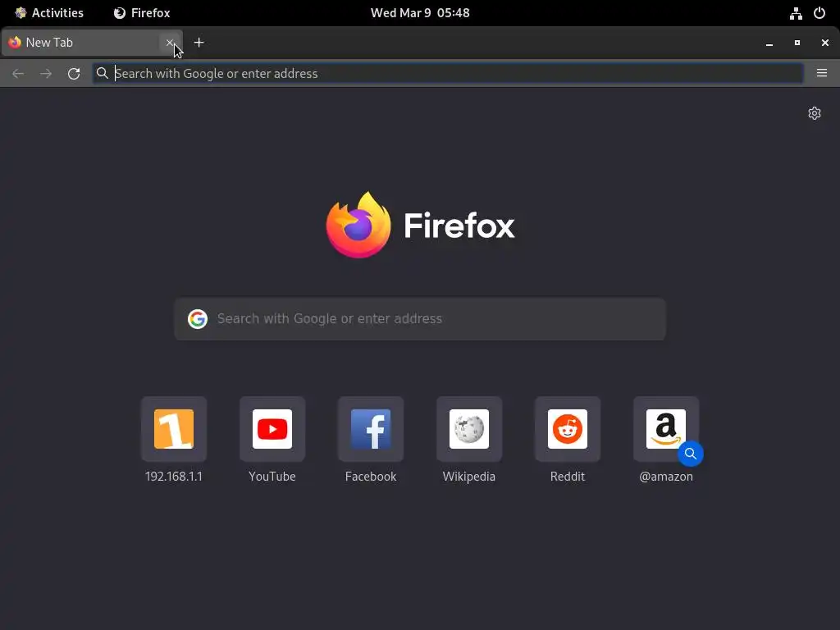Open the Firefox app menu in top bar
The height and width of the screenshot is (630, 840).
[x=142, y=13]
